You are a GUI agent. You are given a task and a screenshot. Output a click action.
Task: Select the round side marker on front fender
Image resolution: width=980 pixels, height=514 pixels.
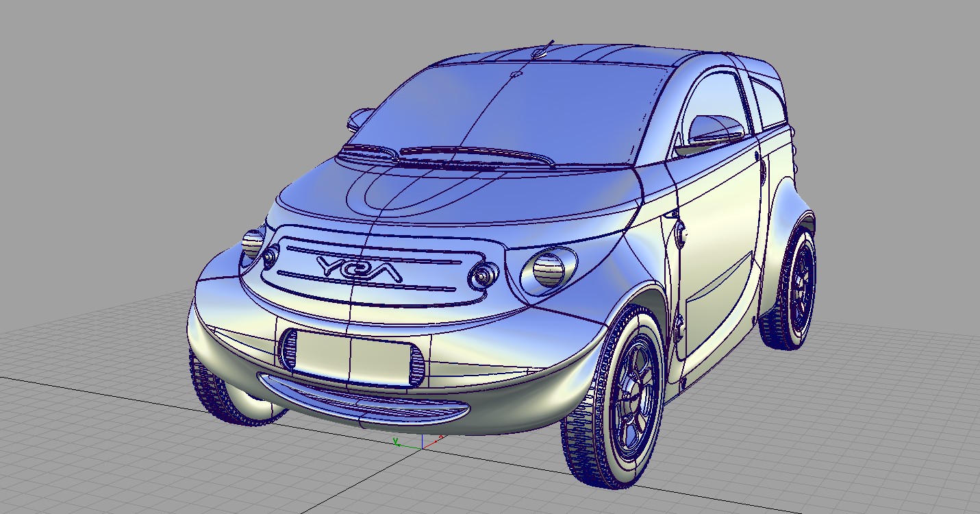point(681,236)
